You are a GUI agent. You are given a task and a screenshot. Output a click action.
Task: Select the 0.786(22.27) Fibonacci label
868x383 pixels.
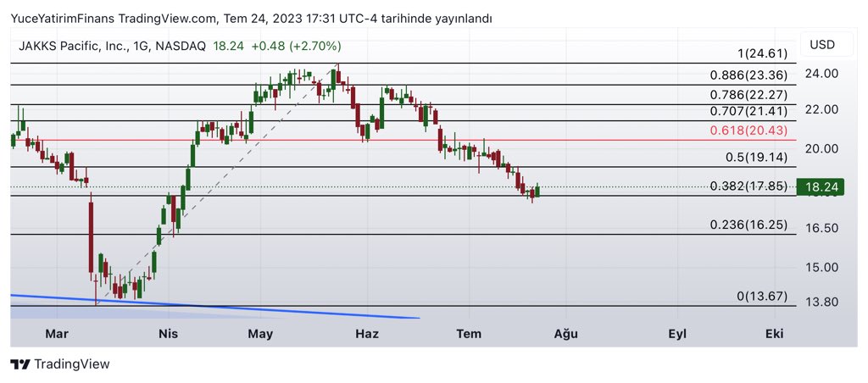[x=749, y=95]
